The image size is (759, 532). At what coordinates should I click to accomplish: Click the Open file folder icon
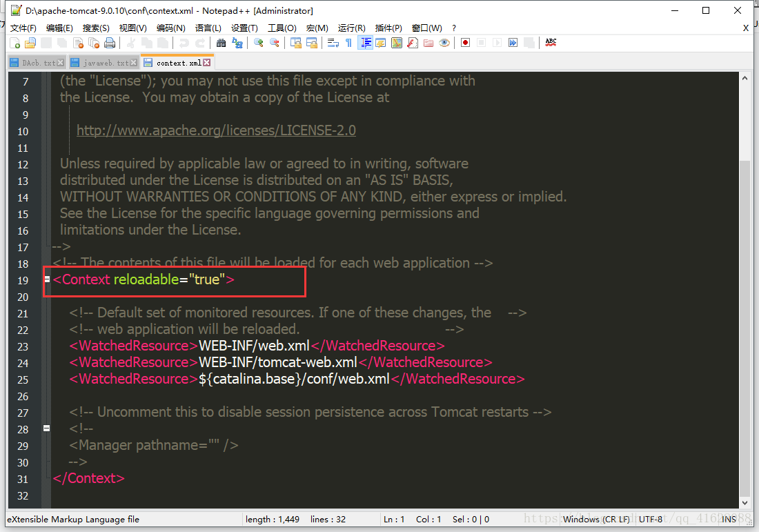(30, 43)
